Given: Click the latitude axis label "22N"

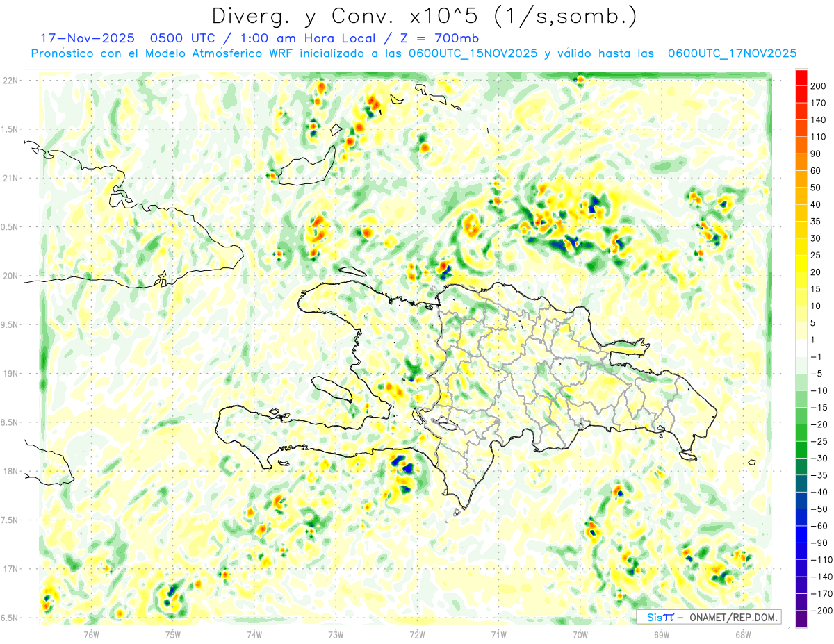Looking at the screenshot, I should 11,81.
